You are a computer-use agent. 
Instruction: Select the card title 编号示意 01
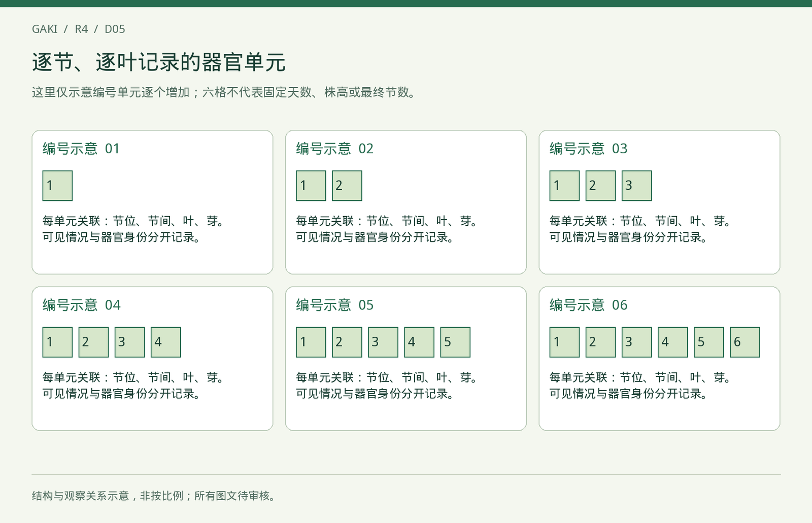81,149
